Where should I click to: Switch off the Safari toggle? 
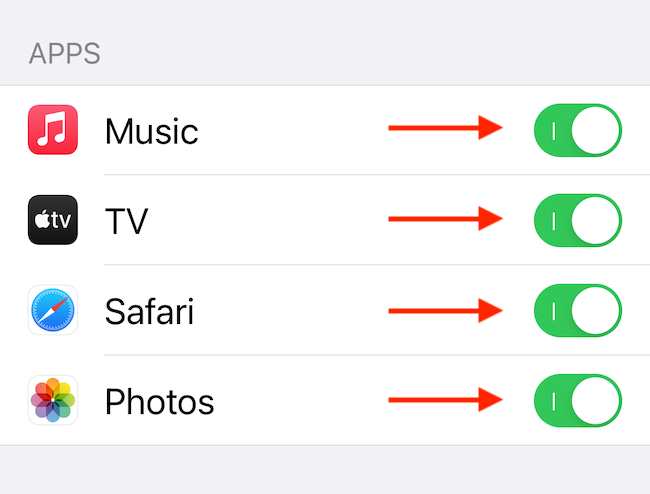[x=578, y=310]
